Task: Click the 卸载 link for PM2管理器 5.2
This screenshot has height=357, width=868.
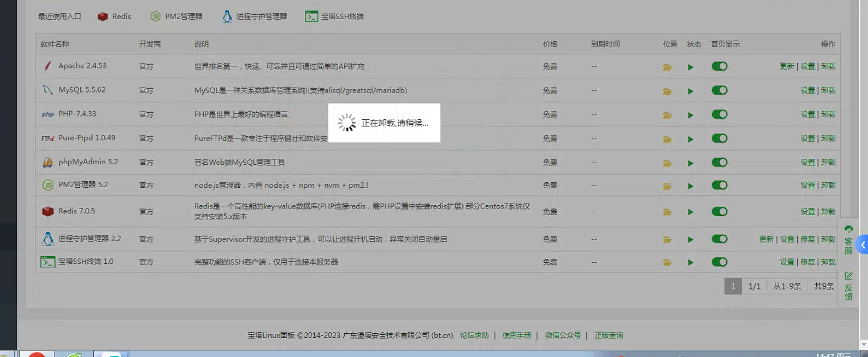Action: [828, 185]
